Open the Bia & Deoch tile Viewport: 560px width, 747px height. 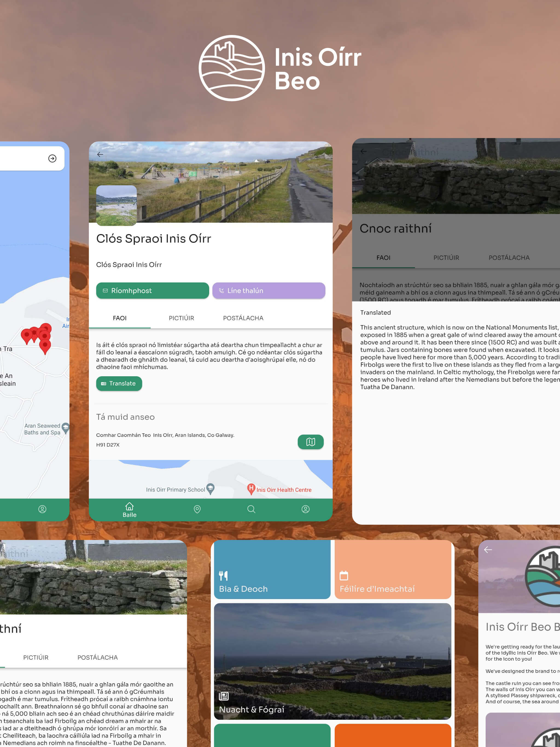coord(272,569)
